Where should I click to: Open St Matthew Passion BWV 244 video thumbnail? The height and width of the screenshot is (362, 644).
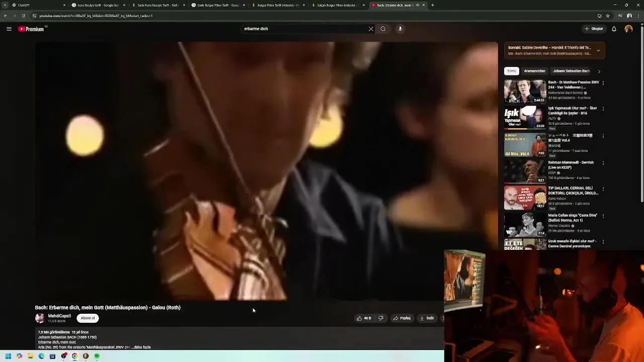[x=525, y=92]
